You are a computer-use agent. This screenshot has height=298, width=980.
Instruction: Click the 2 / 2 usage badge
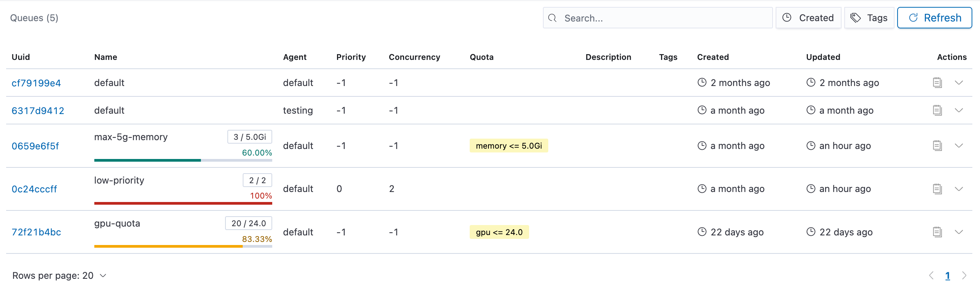click(x=257, y=180)
